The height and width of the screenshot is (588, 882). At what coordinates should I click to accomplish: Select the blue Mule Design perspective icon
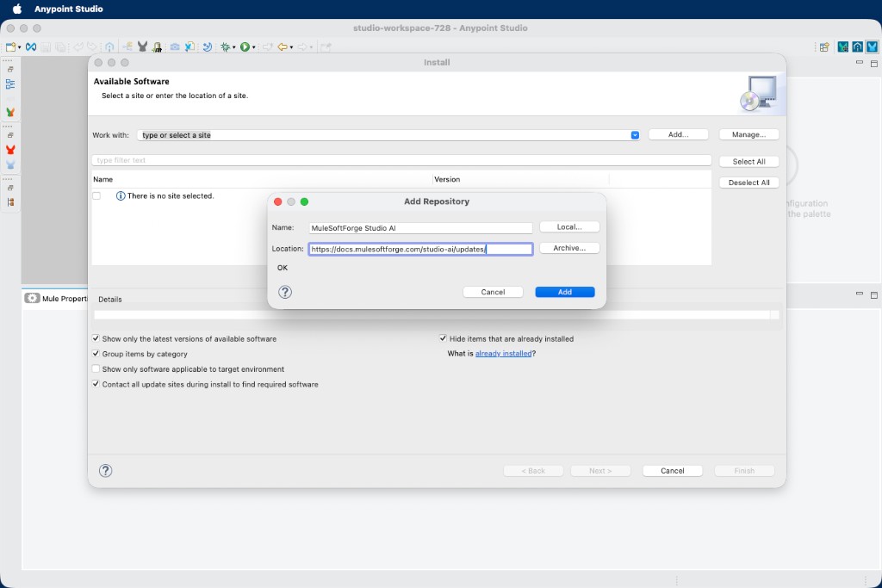click(872, 47)
